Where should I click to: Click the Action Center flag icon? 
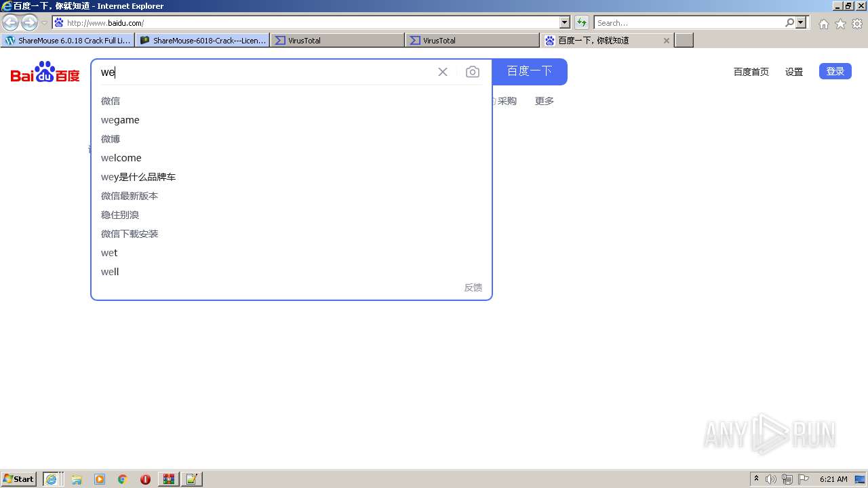click(804, 479)
